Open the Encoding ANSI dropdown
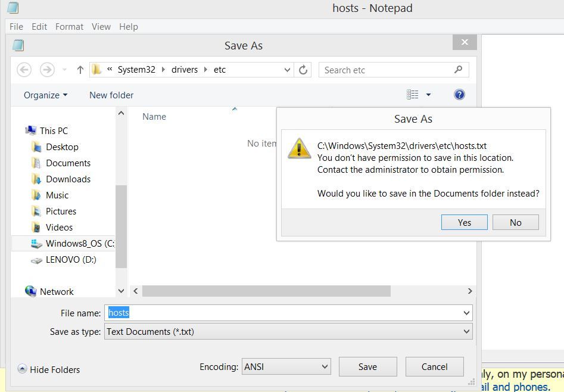The width and height of the screenshot is (564, 392). coord(325,367)
